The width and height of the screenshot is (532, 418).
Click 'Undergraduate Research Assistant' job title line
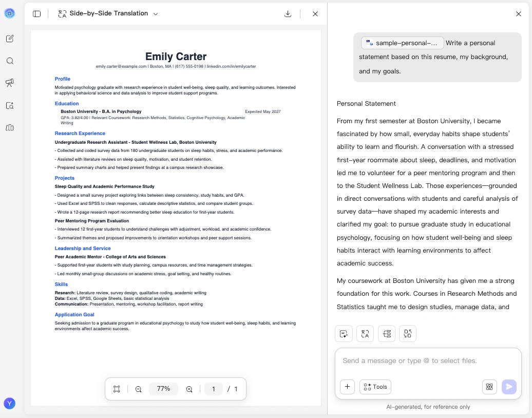pos(136,142)
